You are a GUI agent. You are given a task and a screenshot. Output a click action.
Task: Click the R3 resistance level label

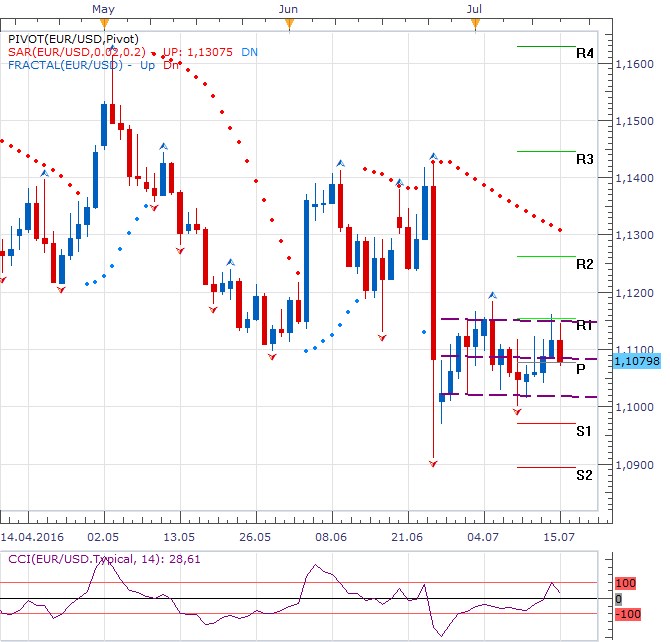[585, 159]
